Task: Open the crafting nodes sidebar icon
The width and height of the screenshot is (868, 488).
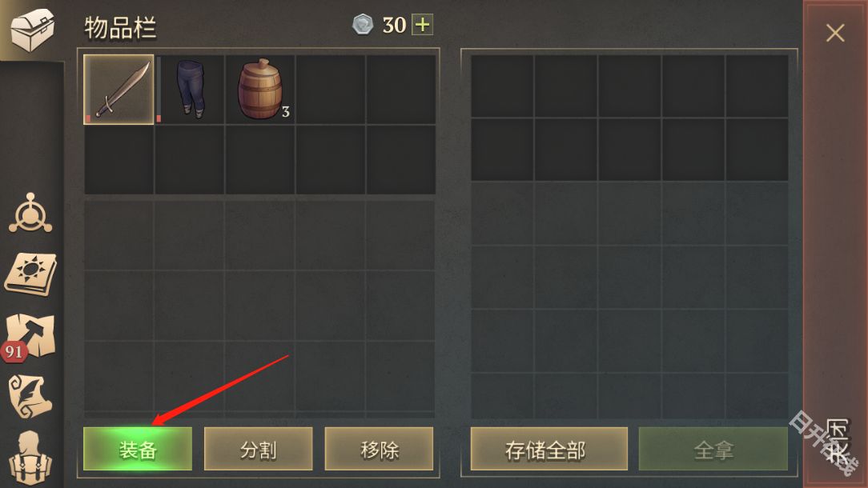Action: click(30, 213)
